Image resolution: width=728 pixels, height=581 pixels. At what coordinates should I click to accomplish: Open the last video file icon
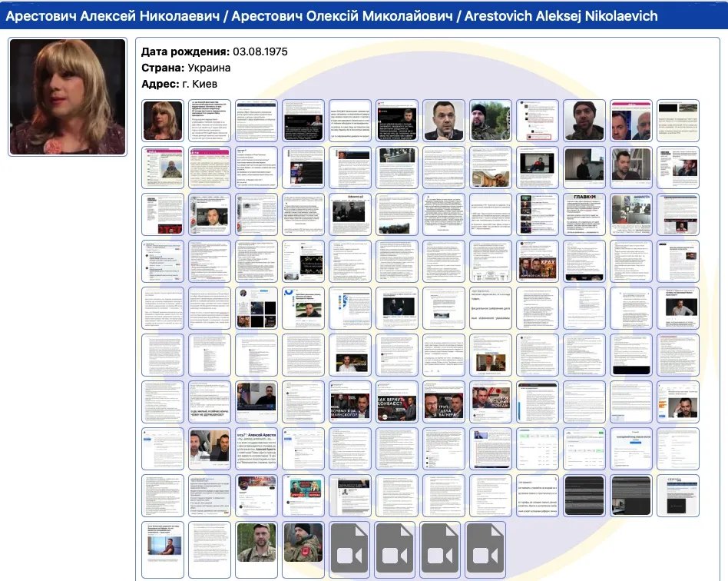pos(490,549)
